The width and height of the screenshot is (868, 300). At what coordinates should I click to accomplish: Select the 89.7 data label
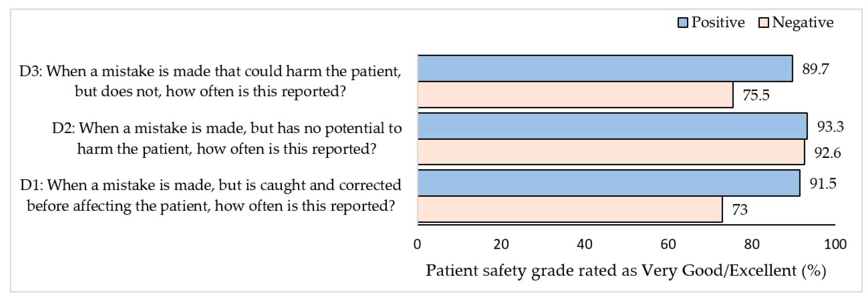click(x=815, y=69)
